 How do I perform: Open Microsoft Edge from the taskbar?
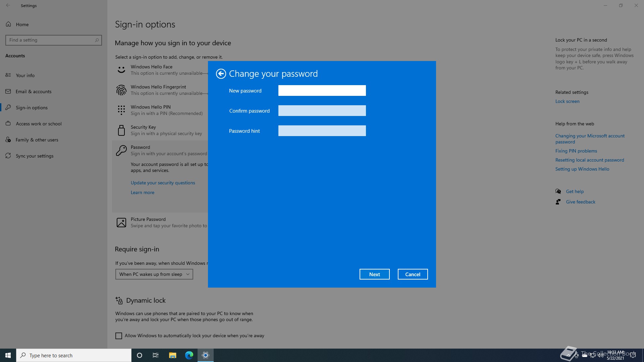(x=189, y=355)
